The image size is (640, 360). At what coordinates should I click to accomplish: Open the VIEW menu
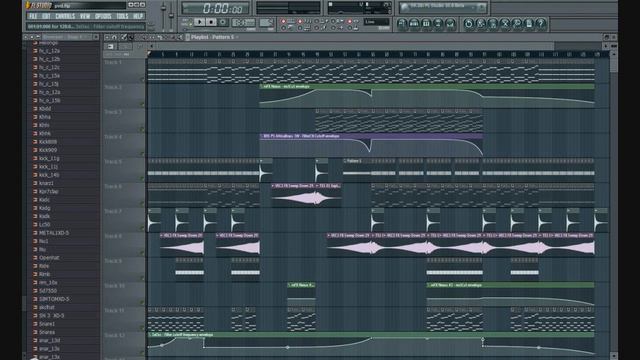pyautogui.click(x=84, y=16)
